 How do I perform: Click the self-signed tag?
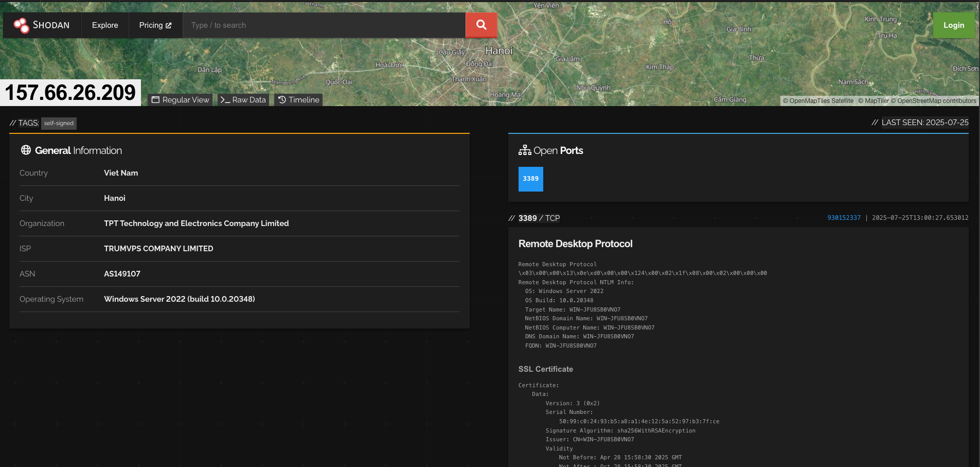click(59, 124)
